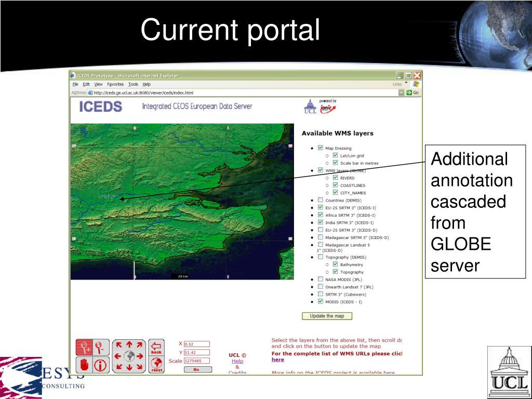The height and width of the screenshot is (399, 532).
Task: Enable Madagascar SRTM 3" (ICEDS-D) layer
Action: click(320, 237)
